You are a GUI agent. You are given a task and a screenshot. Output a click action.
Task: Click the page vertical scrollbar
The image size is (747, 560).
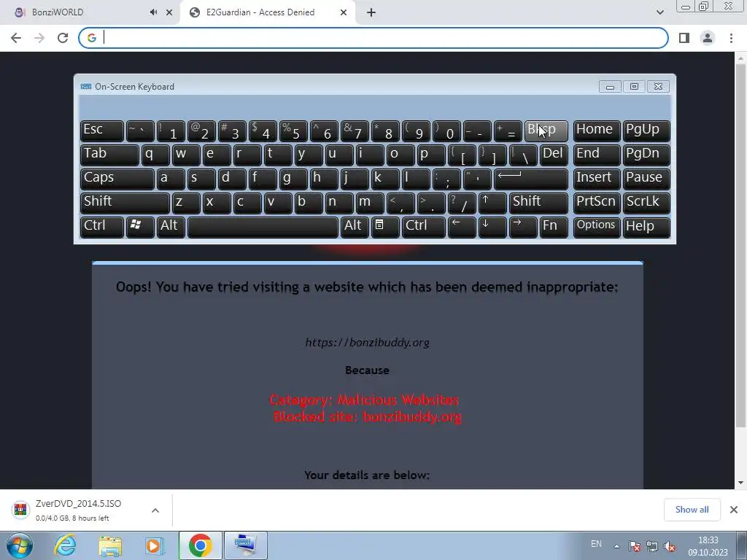tap(740, 245)
